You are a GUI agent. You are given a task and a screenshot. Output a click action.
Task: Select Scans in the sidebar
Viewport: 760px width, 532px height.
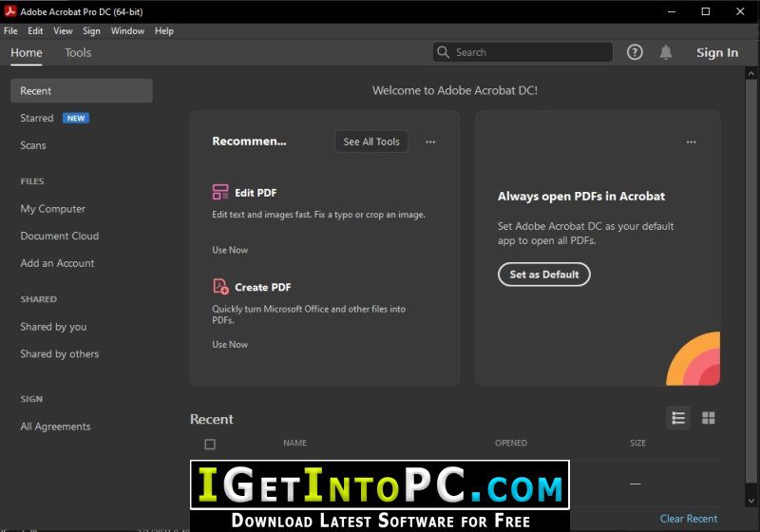(33, 145)
